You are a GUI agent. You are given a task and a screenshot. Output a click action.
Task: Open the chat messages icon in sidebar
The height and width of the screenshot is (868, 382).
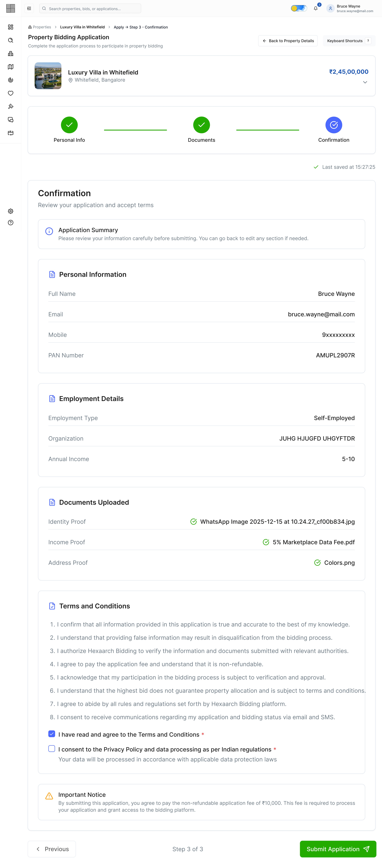[10, 120]
